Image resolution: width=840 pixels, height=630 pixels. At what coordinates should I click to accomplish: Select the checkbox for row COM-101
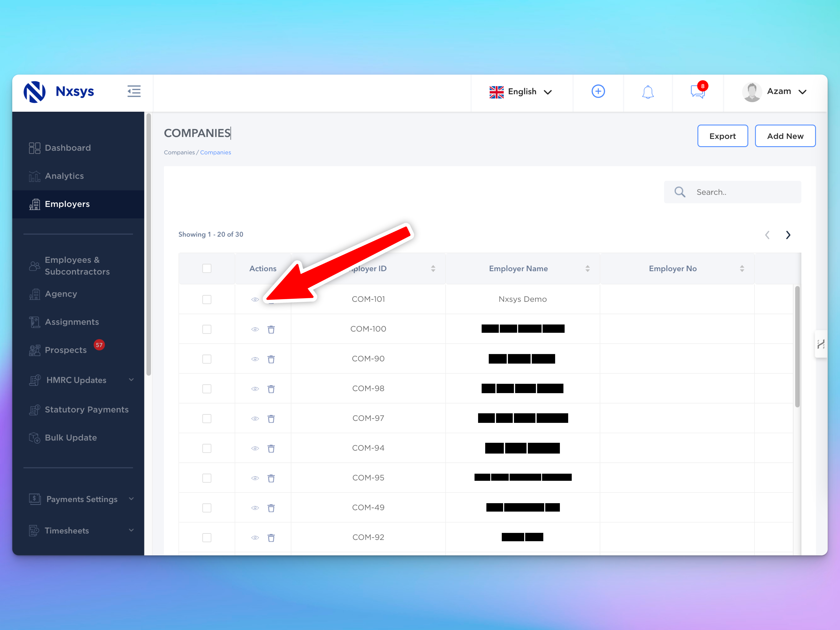click(x=207, y=300)
